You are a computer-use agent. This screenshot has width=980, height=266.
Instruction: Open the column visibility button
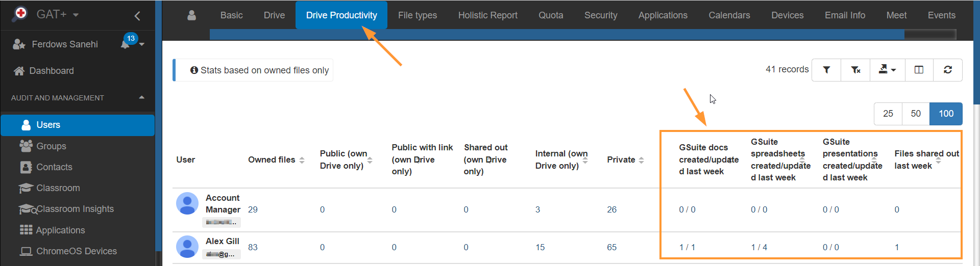click(x=919, y=70)
